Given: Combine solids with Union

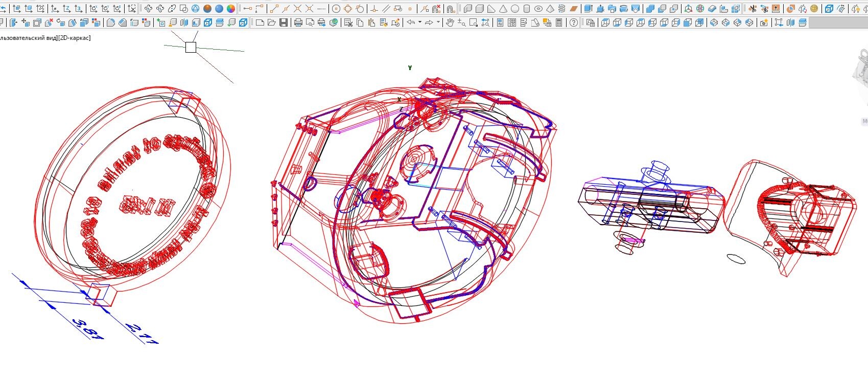Looking at the screenshot, I should tap(650, 9).
